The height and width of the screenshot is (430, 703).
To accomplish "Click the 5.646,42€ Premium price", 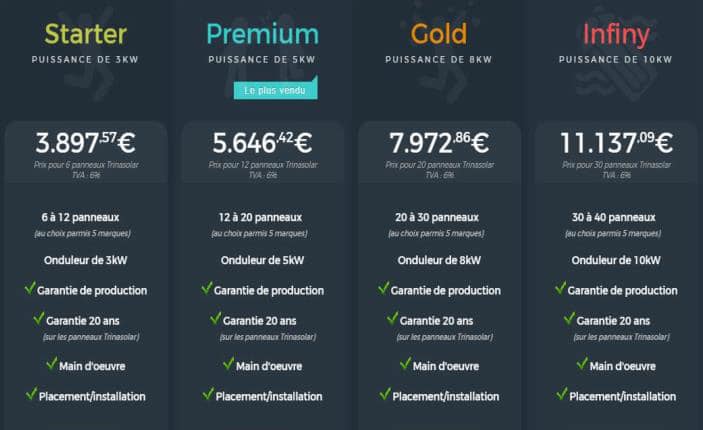I will point(262,143).
